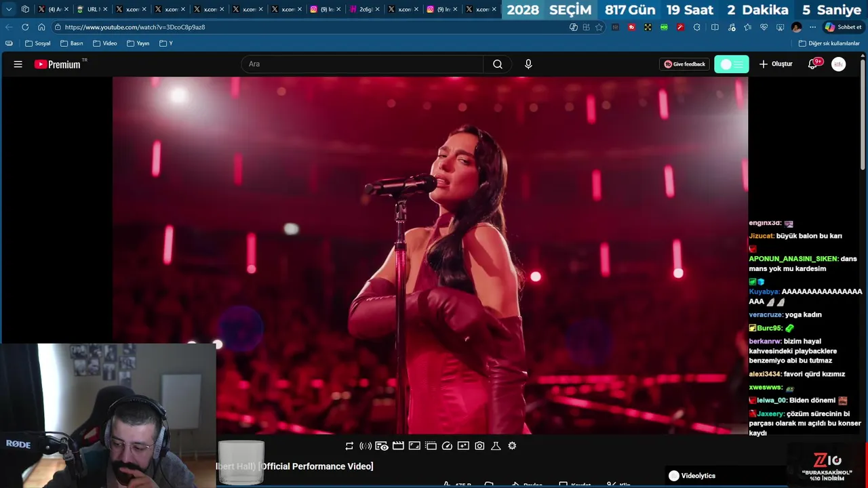Open browser profile avatar
The width and height of the screenshot is (868, 488).
coord(796,27)
